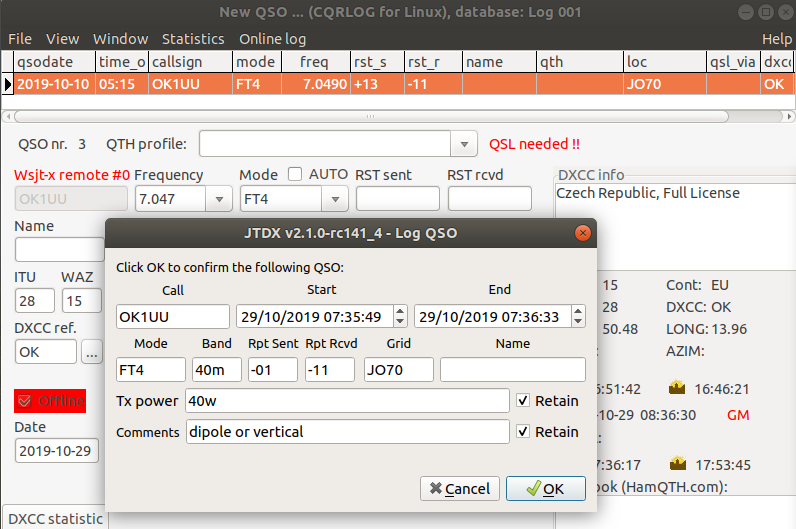Image resolution: width=796 pixels, height=529 pixels.
Task: Click the scrollbar right arrow of QSO list
Action: tap(789, 116)
